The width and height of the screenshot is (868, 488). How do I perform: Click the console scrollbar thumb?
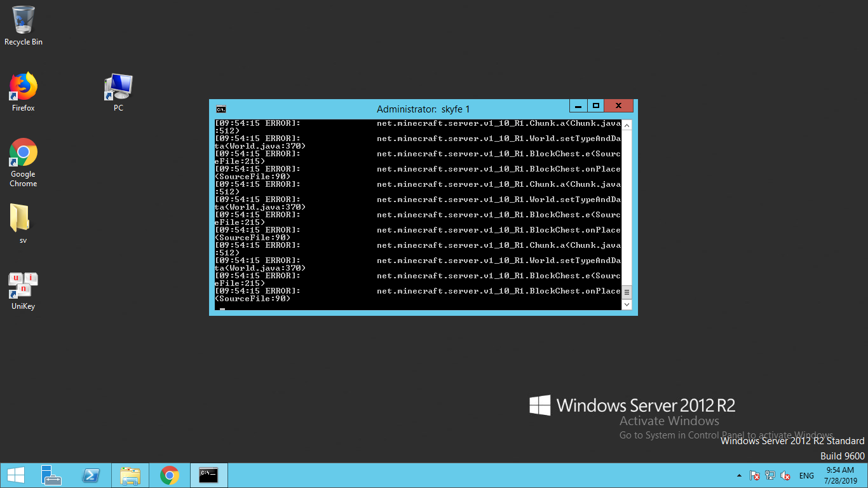coord(627,292)
